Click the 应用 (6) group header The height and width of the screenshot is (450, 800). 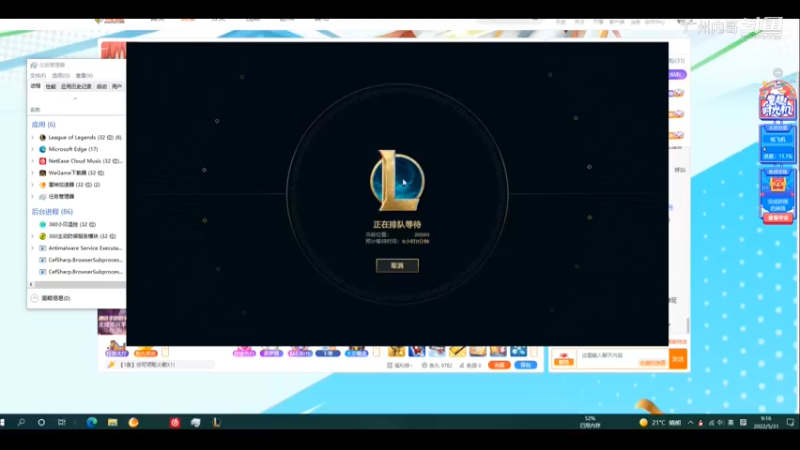43,124
